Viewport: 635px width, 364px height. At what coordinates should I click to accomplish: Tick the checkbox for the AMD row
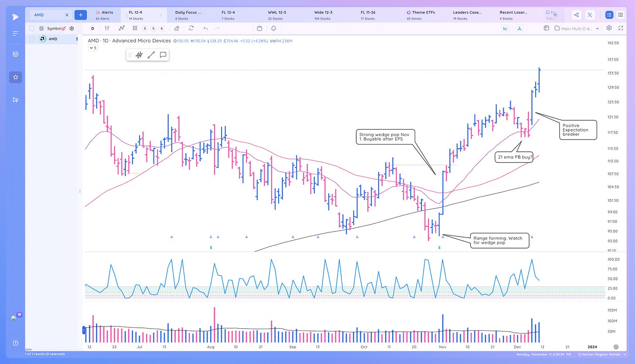(x=32, y=39)
